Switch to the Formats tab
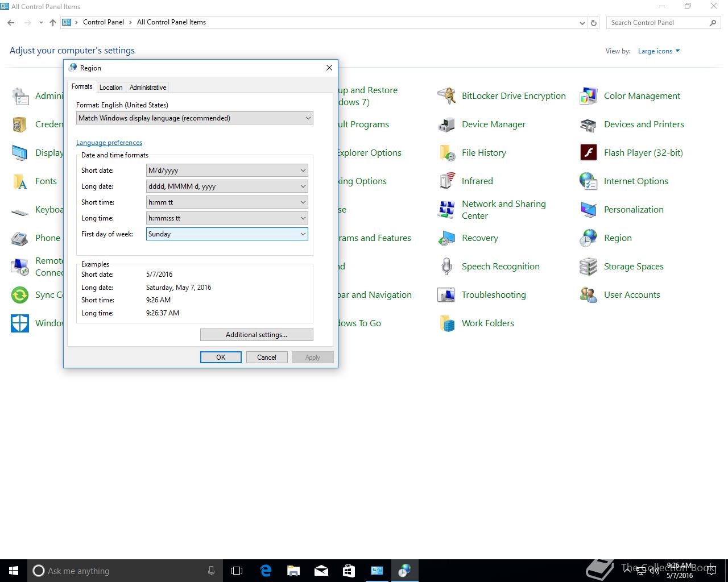728x582 pixels. 82,86
